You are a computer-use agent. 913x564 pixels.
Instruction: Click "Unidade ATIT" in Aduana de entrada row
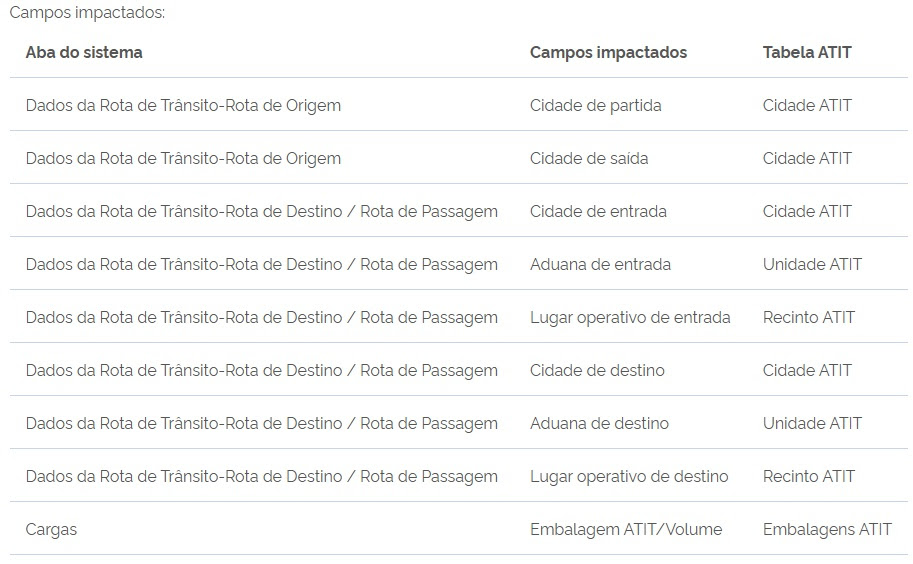(812, 264)
